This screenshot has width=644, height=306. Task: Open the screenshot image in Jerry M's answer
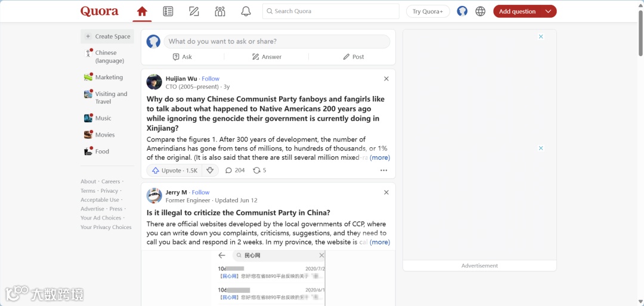coord(268,278)
